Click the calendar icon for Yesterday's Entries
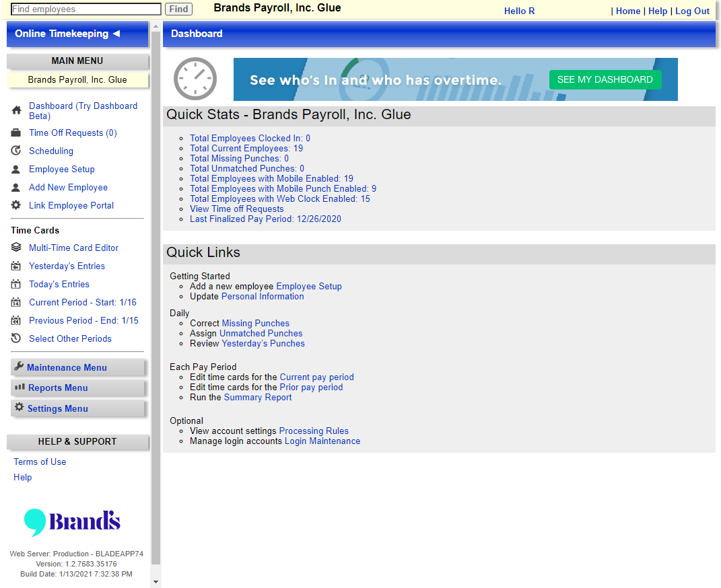 point(15,266)
